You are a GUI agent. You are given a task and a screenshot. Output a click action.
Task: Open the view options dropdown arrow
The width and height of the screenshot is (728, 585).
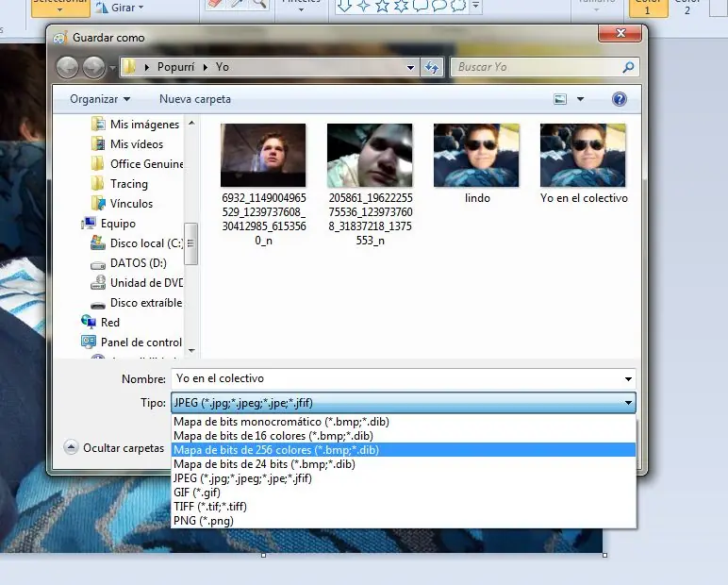coord(580,99)
